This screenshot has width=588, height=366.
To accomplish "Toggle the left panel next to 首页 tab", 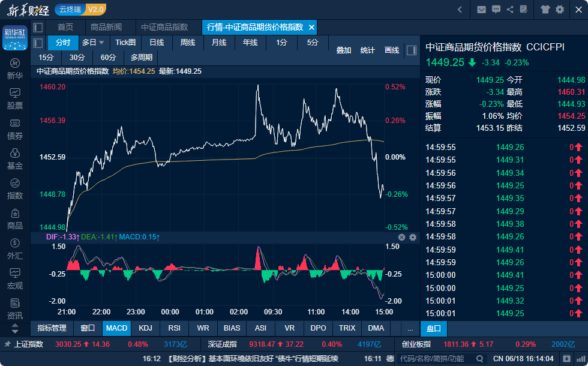I will (x=38, y=27).
